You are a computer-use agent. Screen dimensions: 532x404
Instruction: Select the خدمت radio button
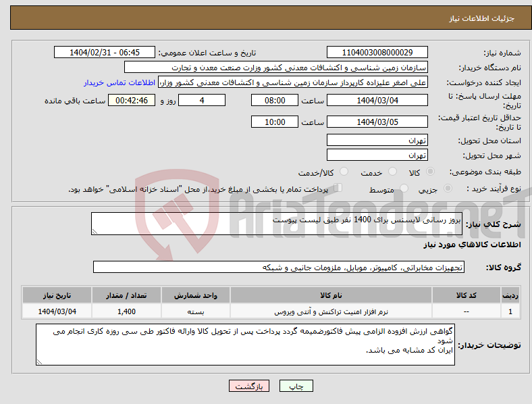point(392,172)
